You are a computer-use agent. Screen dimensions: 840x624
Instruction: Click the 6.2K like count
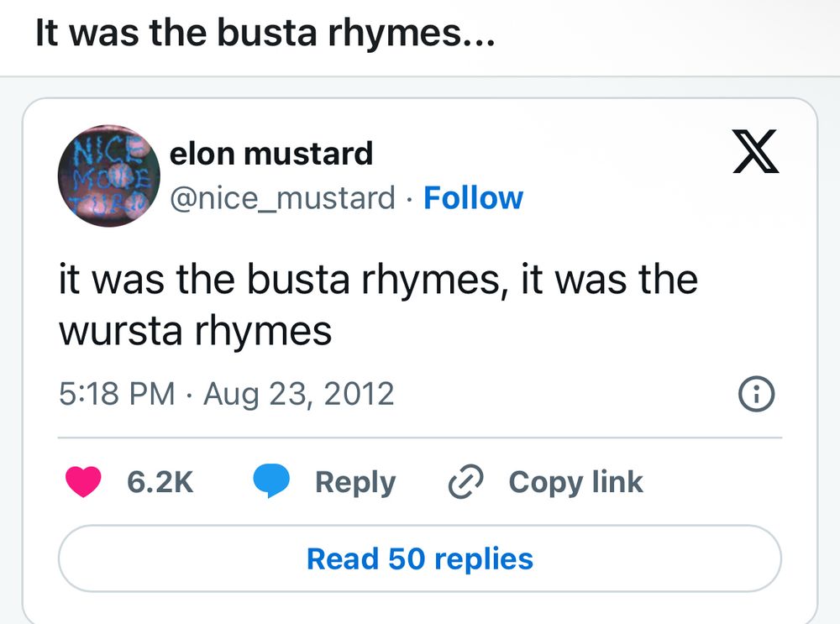[160, 481]
